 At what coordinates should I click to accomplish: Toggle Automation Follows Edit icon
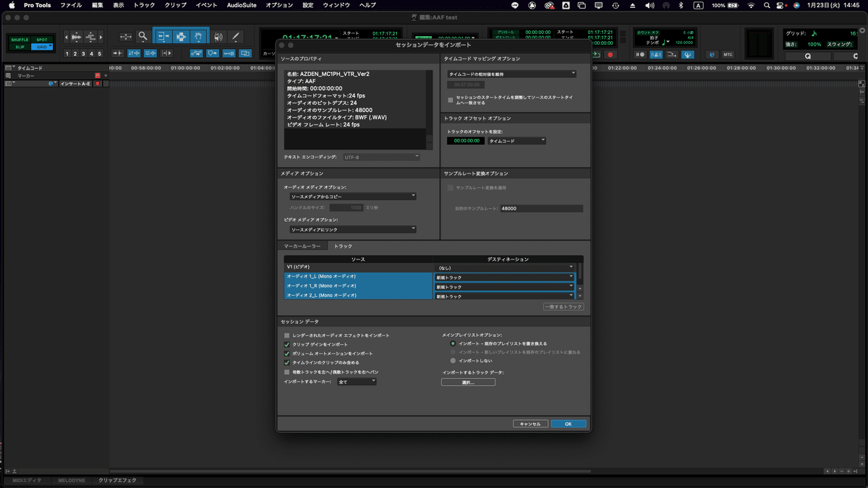click(x=196, y=53)
